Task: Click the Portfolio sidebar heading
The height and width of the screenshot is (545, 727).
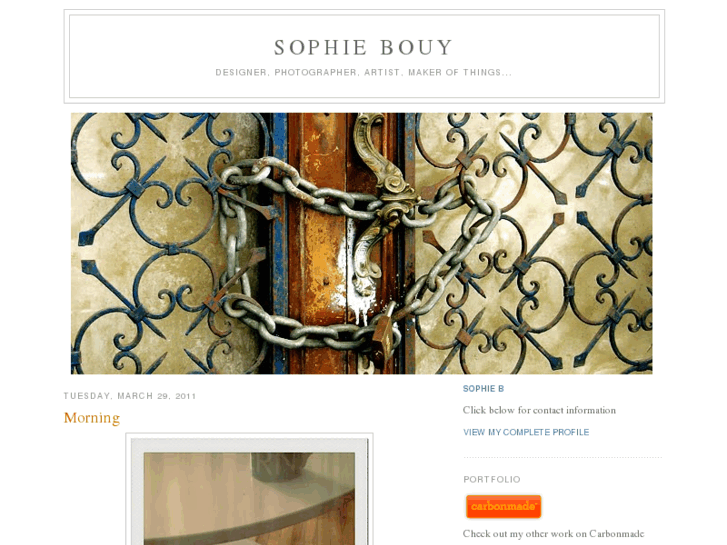Action: 491,480
